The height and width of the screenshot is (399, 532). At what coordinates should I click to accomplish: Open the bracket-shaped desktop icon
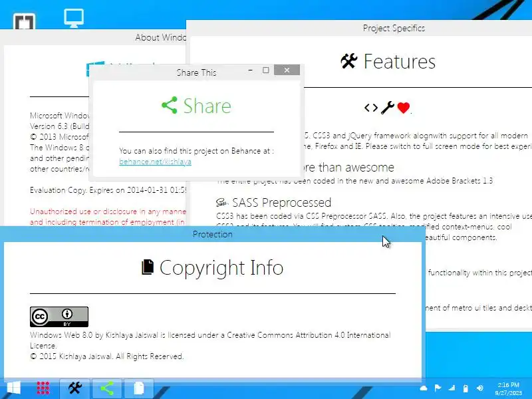(24, 21)
